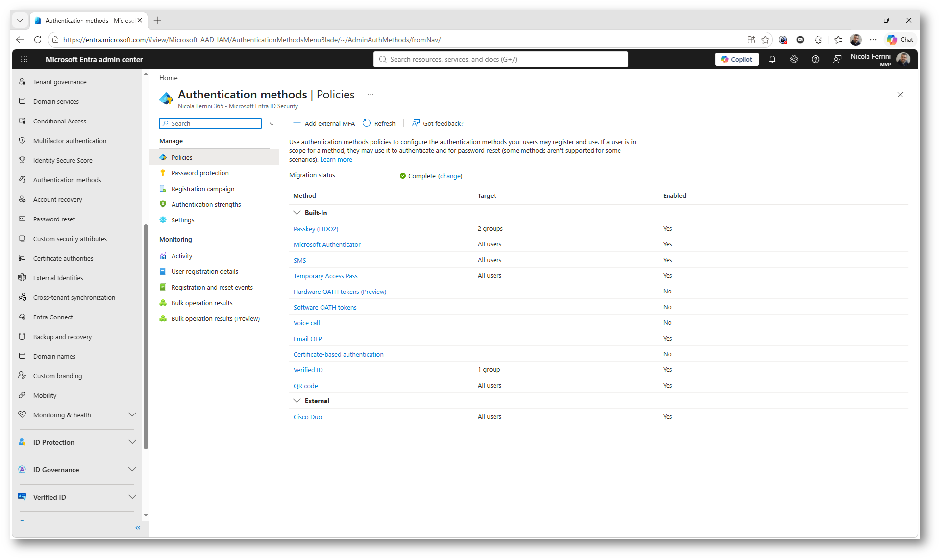Open Bulk operation results (Preview) item
Screen dimensions: 941x560
[216, 318]
